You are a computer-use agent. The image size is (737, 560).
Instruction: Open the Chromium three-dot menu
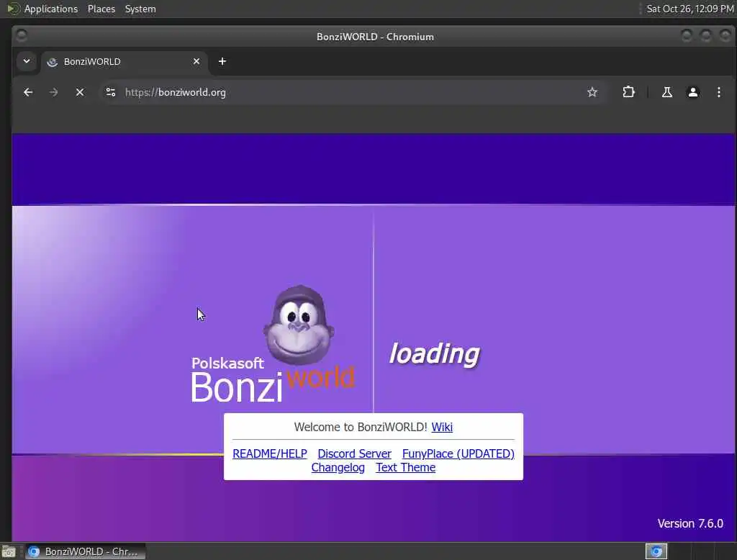tap(719, 92)
